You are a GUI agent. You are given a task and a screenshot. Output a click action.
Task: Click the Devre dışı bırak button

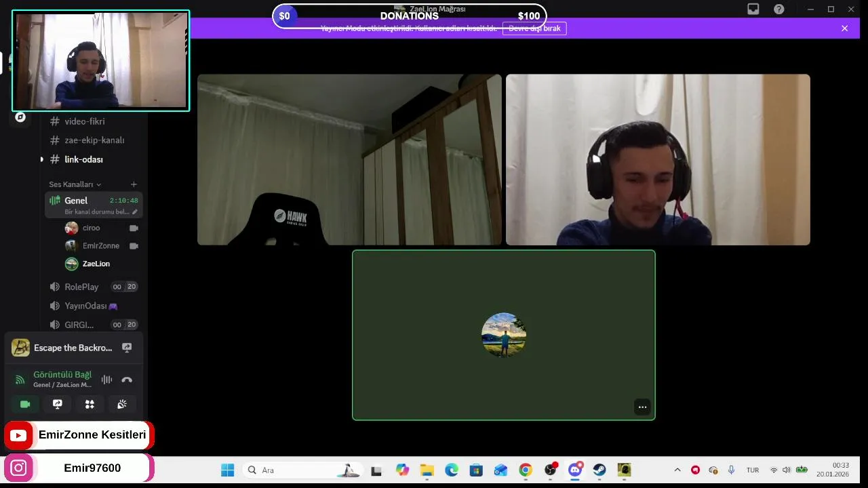[x=534, y=28]
